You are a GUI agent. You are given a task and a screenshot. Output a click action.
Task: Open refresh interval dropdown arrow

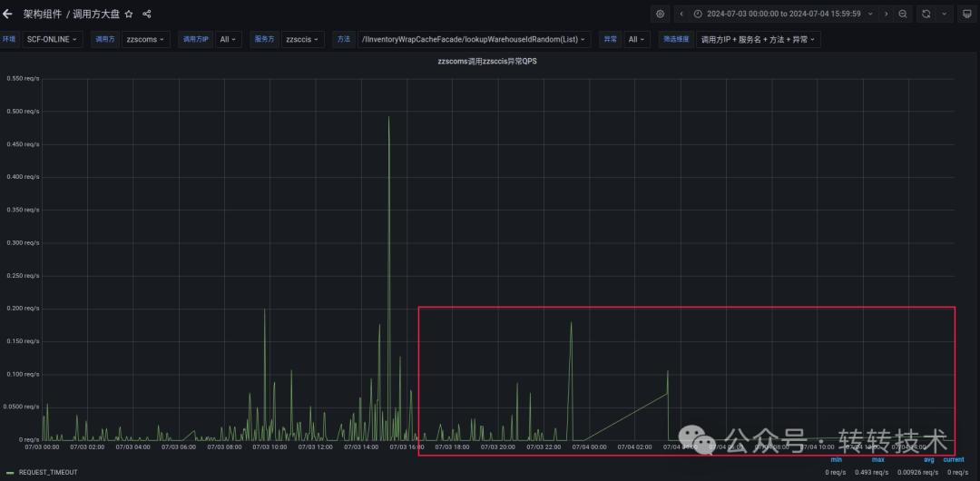(945, 14)
